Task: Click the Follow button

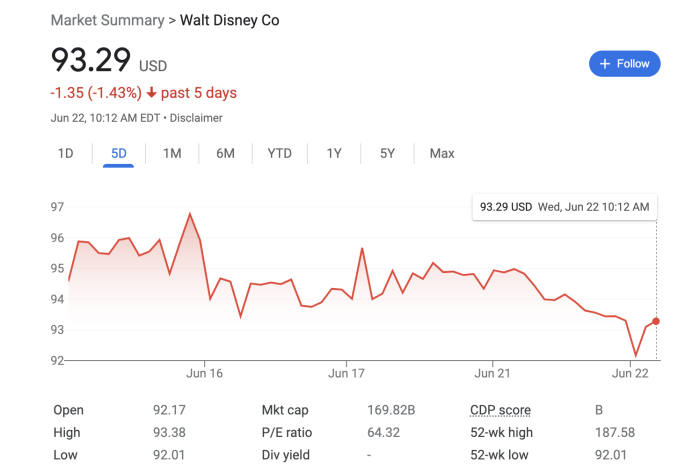Action: coord(624,63)
